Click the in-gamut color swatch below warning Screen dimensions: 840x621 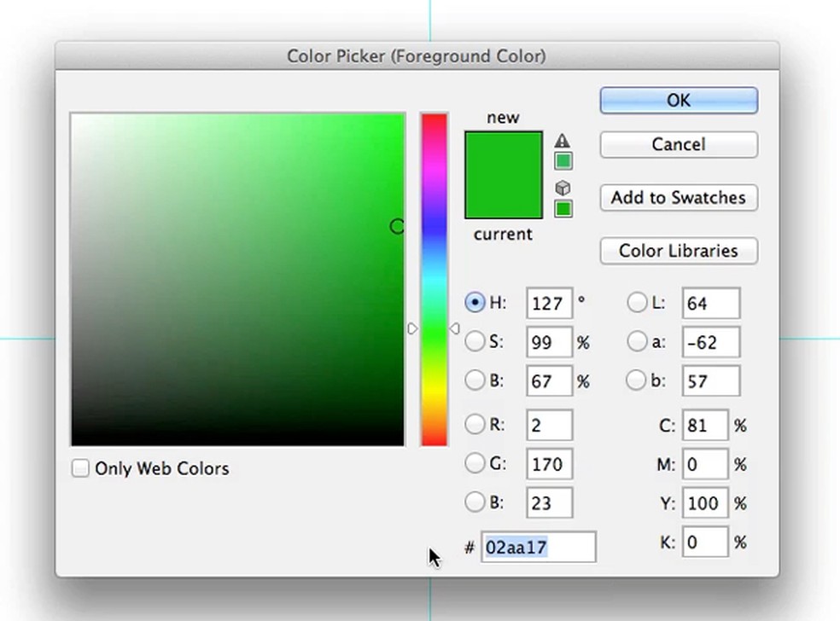coord(563,161)
